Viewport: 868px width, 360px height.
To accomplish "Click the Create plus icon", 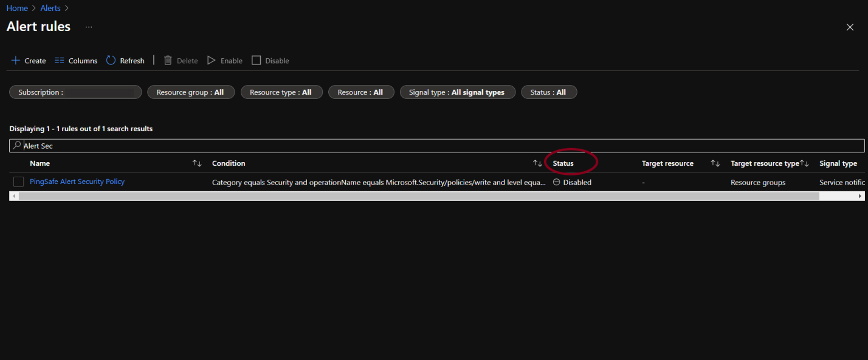I will 16,61.
